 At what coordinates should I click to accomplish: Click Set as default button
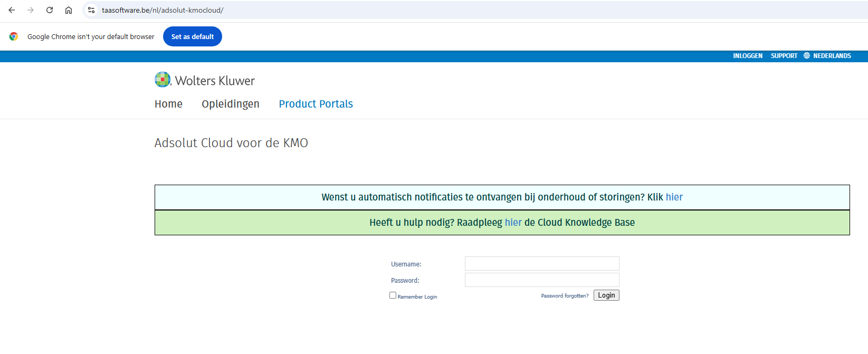[x=193, y=36]
